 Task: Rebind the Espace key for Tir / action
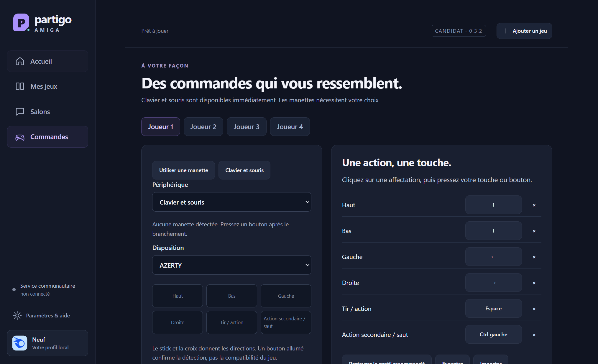(x=494, y=309)
